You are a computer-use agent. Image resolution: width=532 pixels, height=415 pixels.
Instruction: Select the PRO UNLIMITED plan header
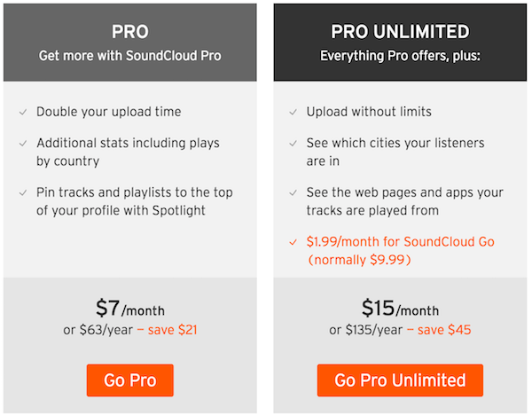(400, 43)
